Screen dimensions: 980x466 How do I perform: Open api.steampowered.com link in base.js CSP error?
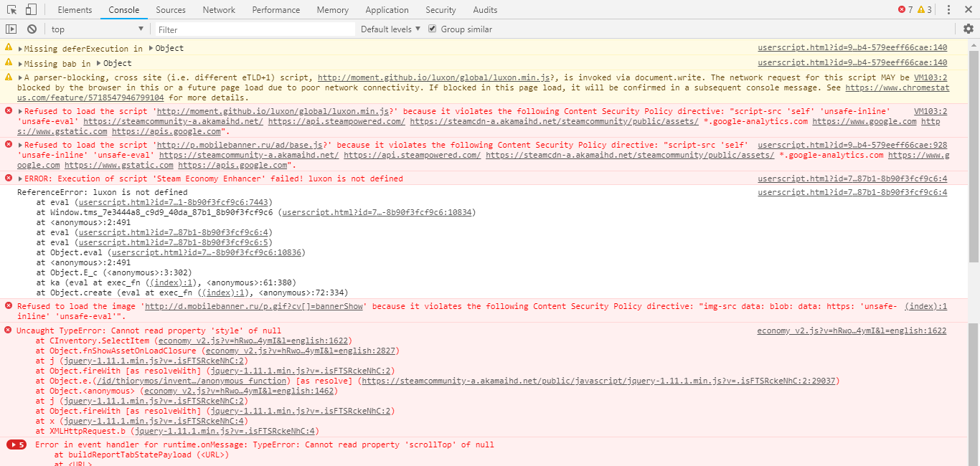pyautogui.click(x=413, y=156)
